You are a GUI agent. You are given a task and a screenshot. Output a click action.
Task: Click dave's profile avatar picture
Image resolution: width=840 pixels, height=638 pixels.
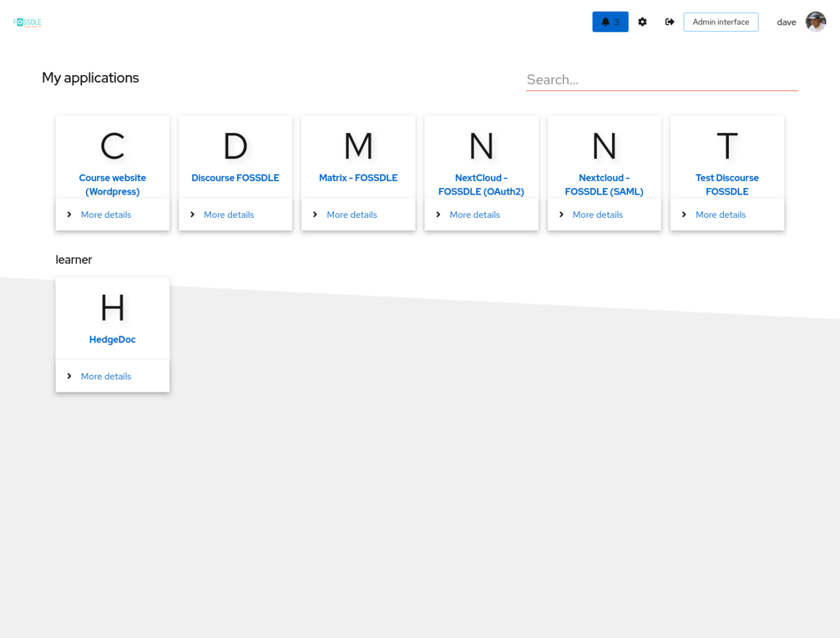pos(815,22)
